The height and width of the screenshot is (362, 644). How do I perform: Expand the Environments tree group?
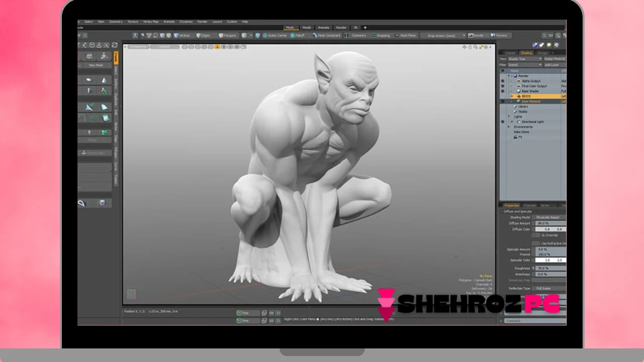[x=509, y=127]
